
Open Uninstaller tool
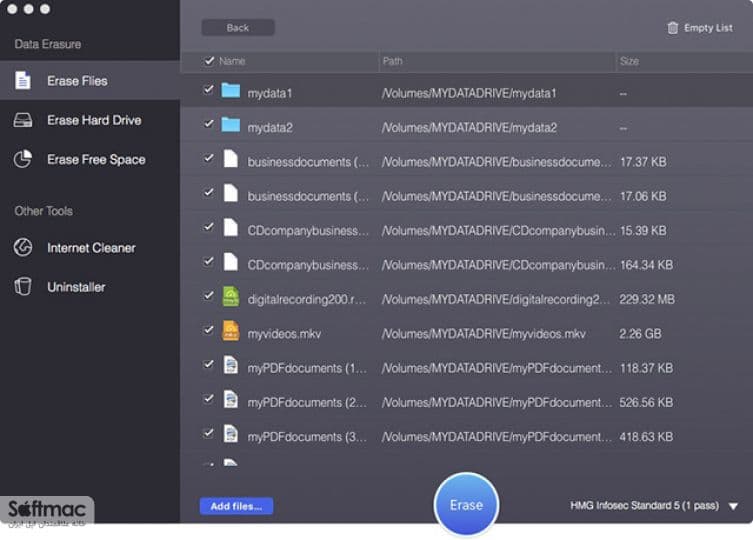[x=90, y=287]
